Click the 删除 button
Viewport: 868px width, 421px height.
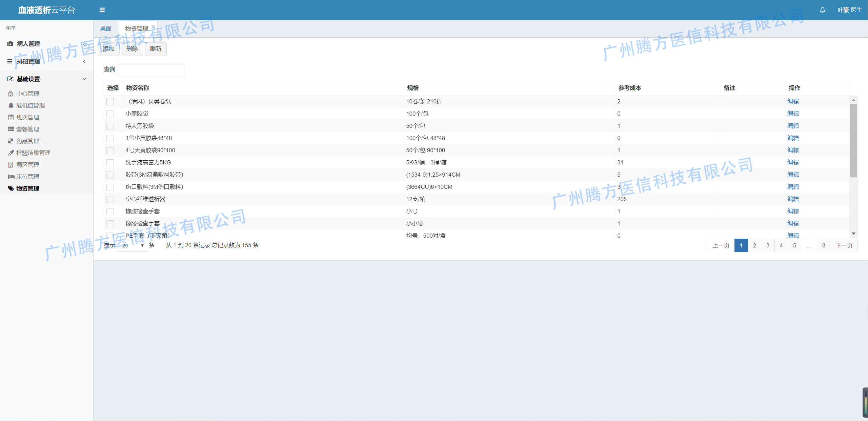coord(132,49)
